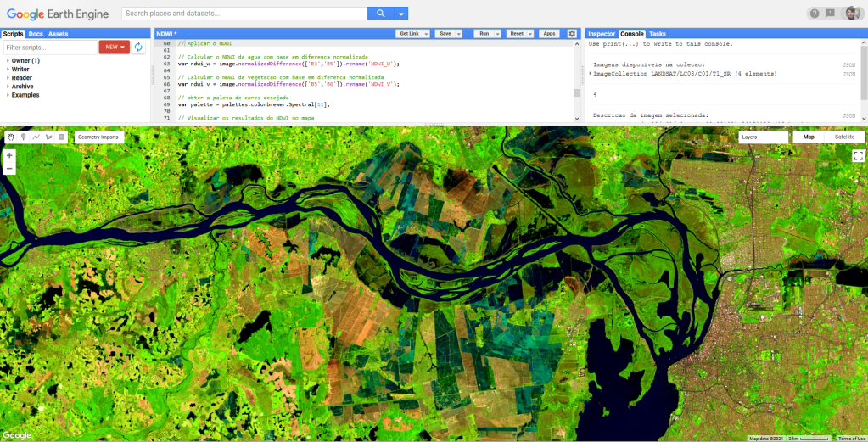Click the Save button
Screen dimensions: 868x442
click(x=445, y=33)
